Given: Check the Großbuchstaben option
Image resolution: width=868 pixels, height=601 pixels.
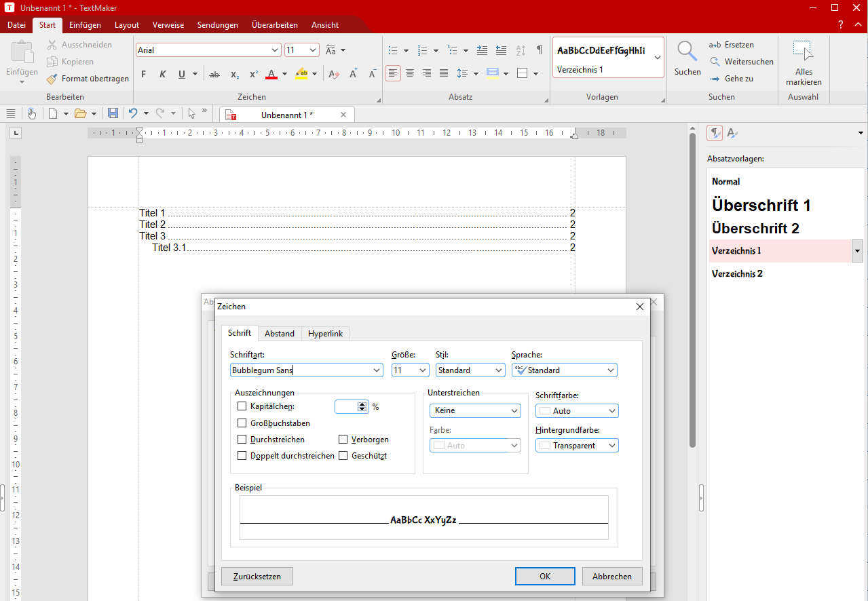Looking at the screenshot, I should (242, 423).
